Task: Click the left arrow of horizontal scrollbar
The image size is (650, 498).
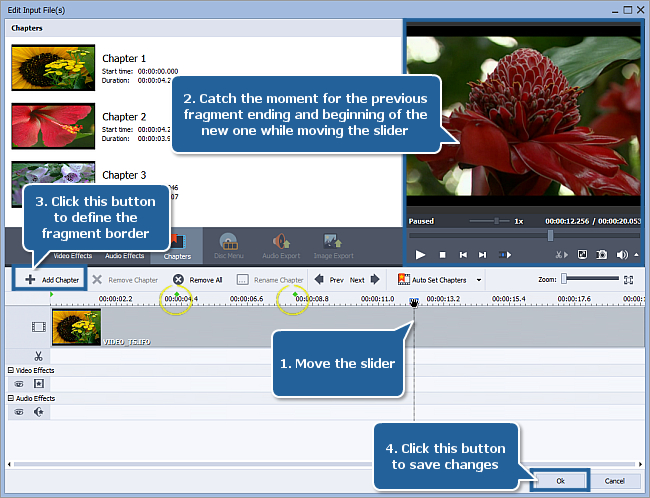Action: pos(9,464)
